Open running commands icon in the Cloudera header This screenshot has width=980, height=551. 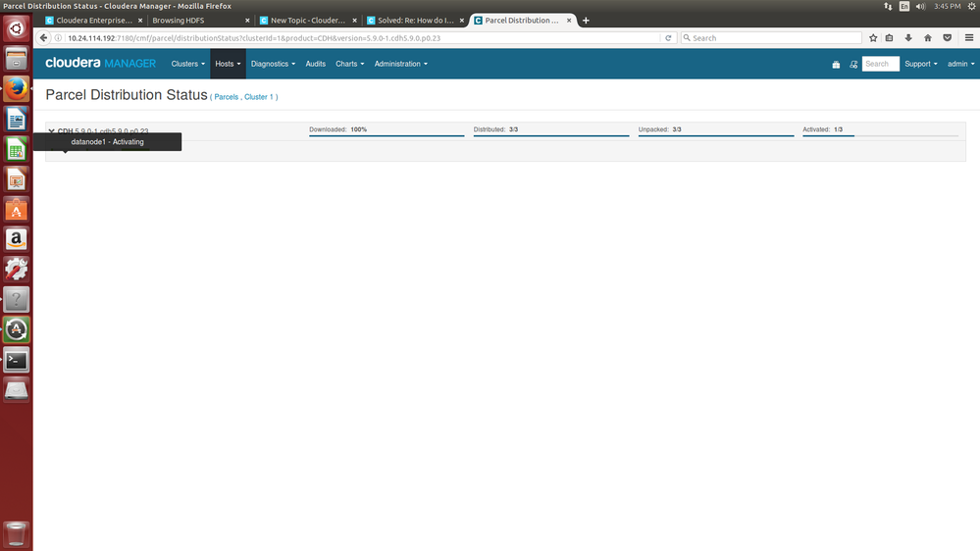[853, 65]
